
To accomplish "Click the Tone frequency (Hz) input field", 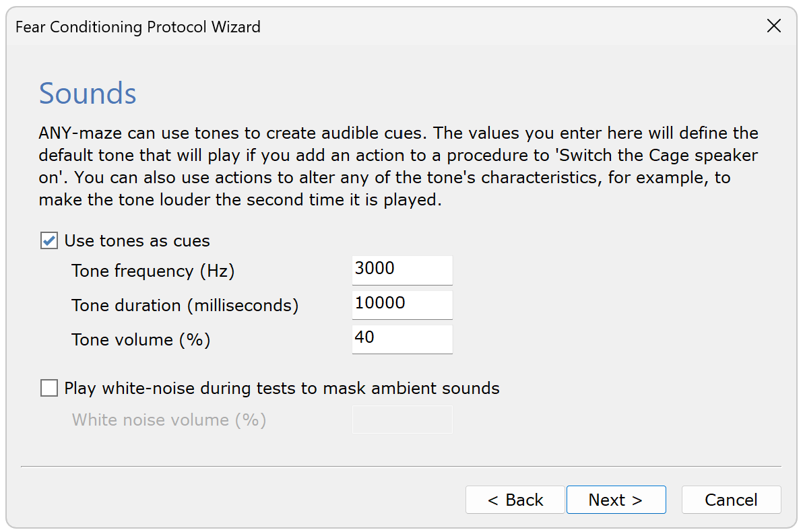I will (x=402, y=270).
